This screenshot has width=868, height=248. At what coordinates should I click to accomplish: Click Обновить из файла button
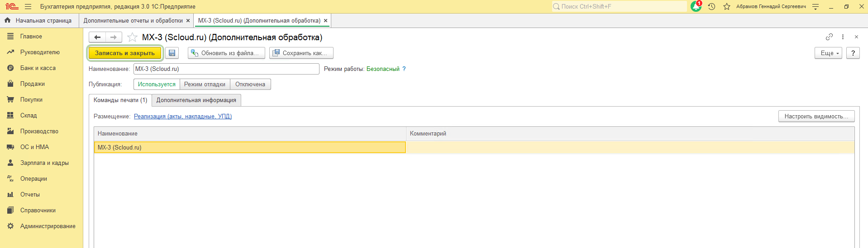pyautogui.click(x=226, y=53)
